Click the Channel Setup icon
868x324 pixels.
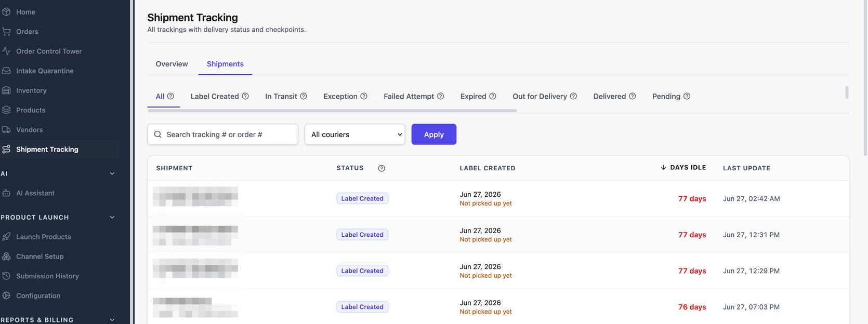(x=6, y=256)
